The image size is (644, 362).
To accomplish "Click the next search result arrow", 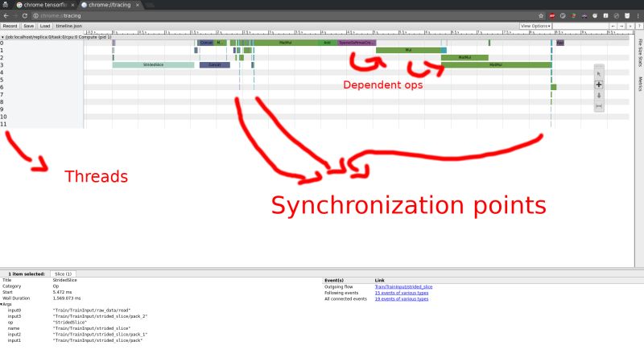I will pyautogui.click(x=621, y=26).
